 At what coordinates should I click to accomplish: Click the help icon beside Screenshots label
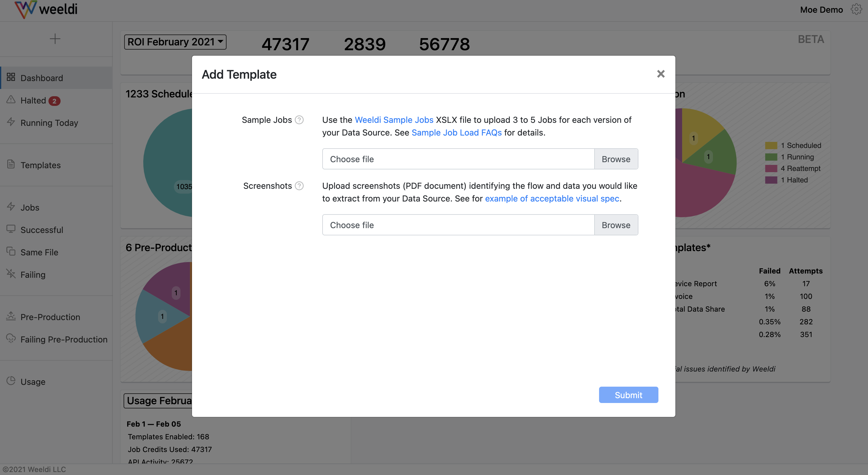(x=299, y=186)
